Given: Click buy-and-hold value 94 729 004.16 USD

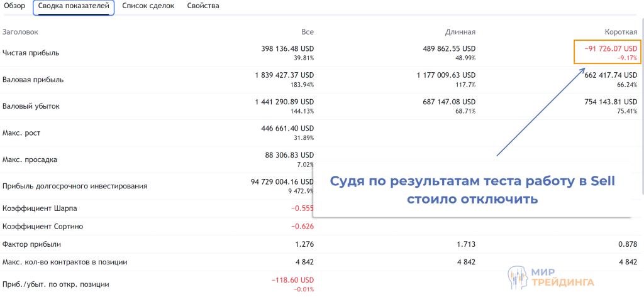Looking at the screenshot, I should [282, 182].
